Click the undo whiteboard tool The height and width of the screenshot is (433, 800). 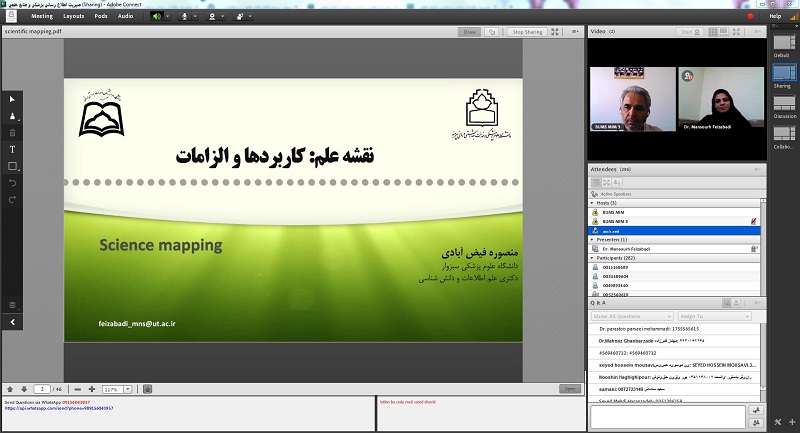pos(12,183)
